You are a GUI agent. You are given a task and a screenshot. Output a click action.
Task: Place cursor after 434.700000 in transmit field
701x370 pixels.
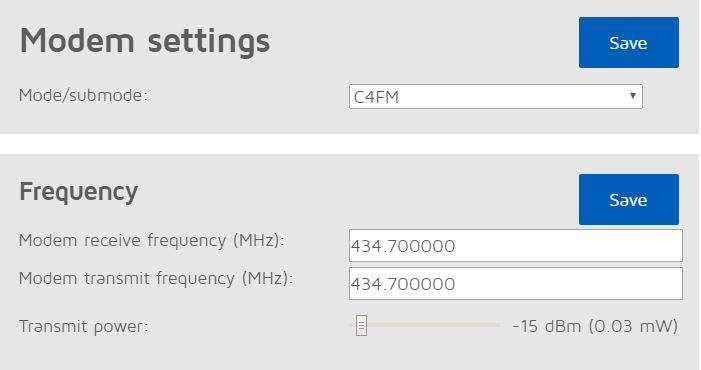coord(456,284)
